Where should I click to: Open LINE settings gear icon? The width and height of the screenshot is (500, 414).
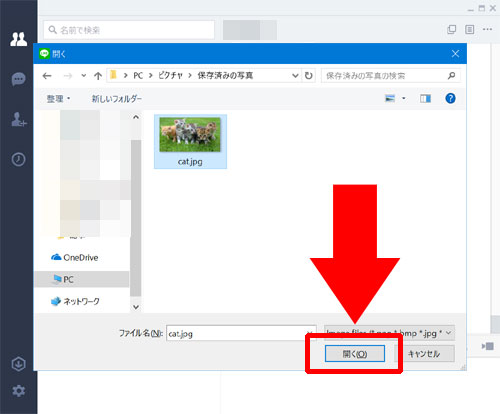coord(18,390)
